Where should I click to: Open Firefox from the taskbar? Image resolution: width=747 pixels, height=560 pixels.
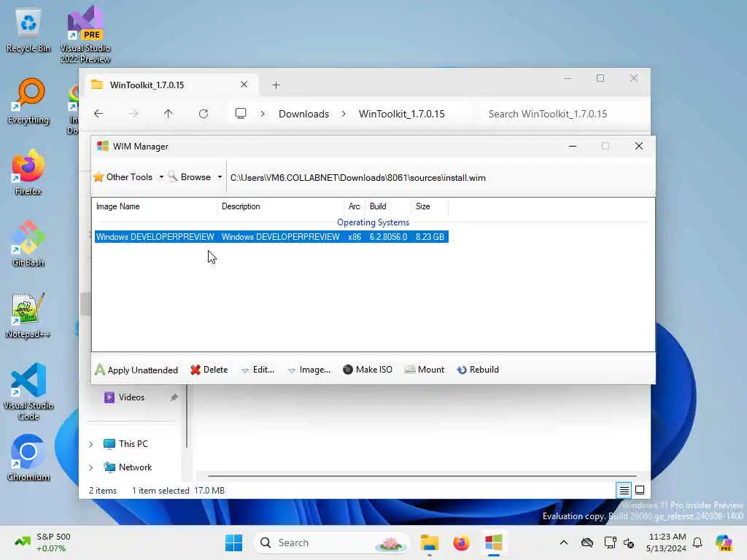(x=461, y=542)
